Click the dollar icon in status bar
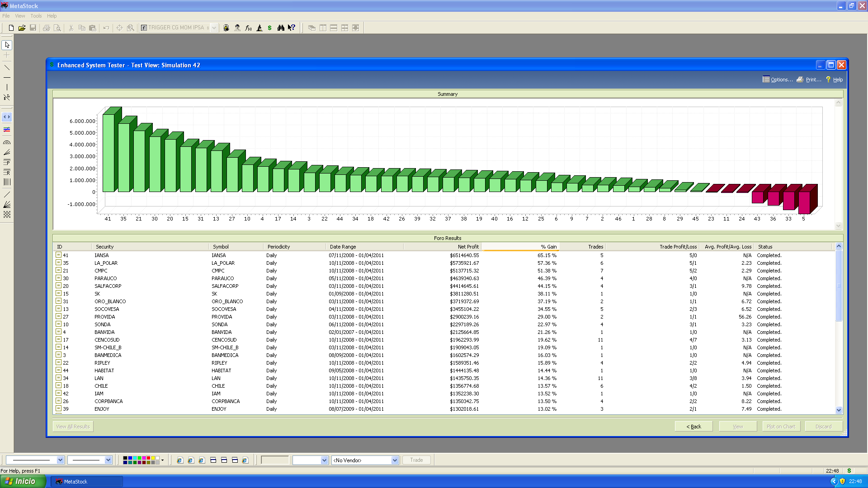This screenshot has width=868, height=488. point(849,471)
